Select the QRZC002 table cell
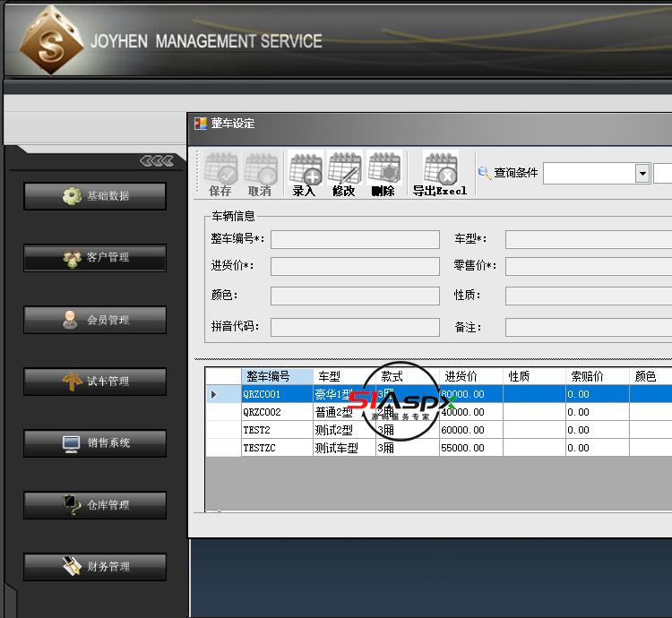Screen dimensions: 672x618 277,412
